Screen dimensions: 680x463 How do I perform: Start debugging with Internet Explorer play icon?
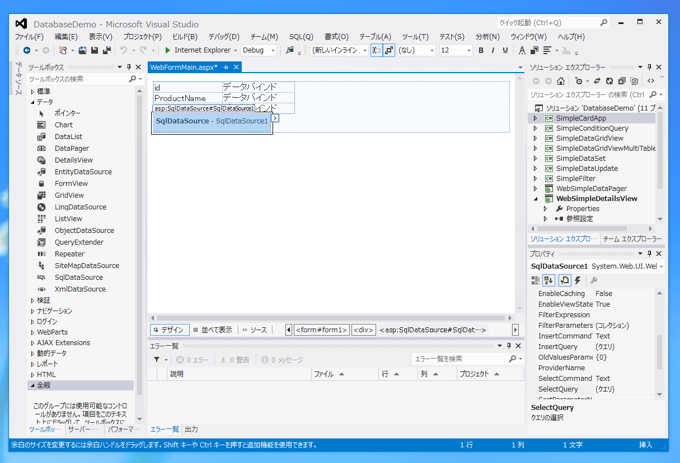click(167, 50)
